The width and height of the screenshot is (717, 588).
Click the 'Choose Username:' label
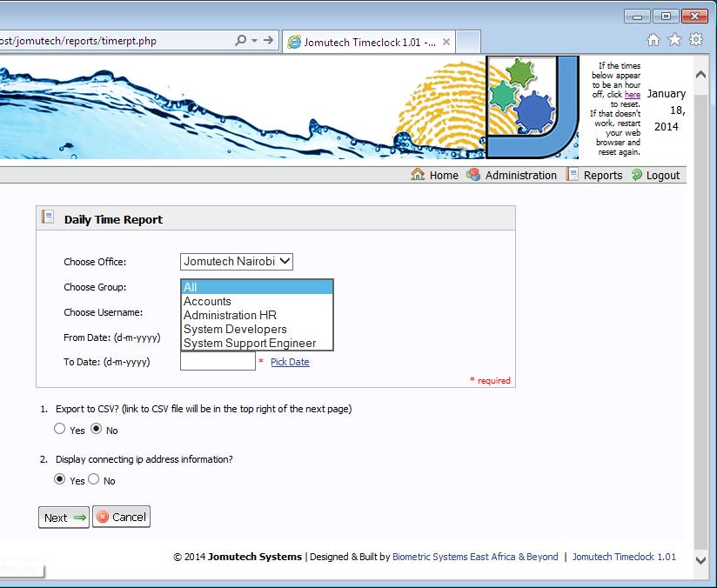[x=103, y=312]
